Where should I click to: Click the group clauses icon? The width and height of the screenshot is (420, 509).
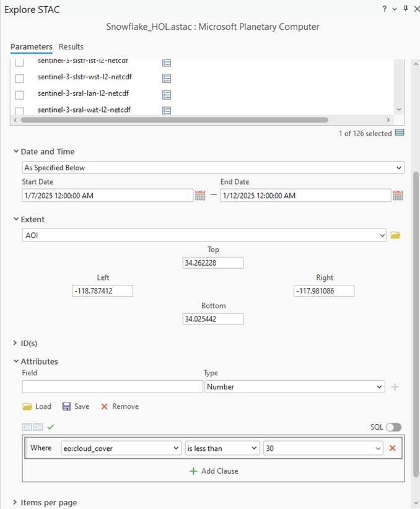tap(38, 427)
